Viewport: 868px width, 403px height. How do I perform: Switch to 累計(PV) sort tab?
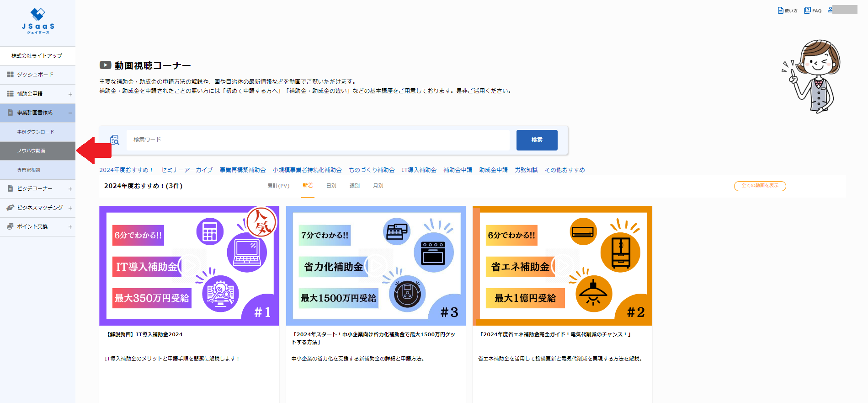(x=278, y=186)
